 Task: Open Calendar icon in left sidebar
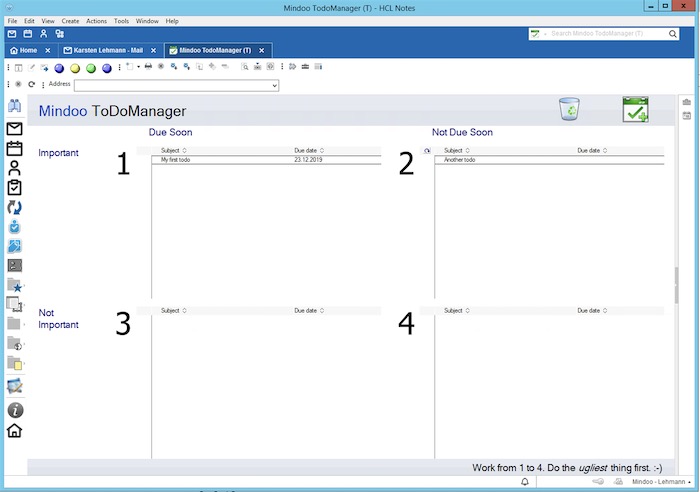click(14, 148)
